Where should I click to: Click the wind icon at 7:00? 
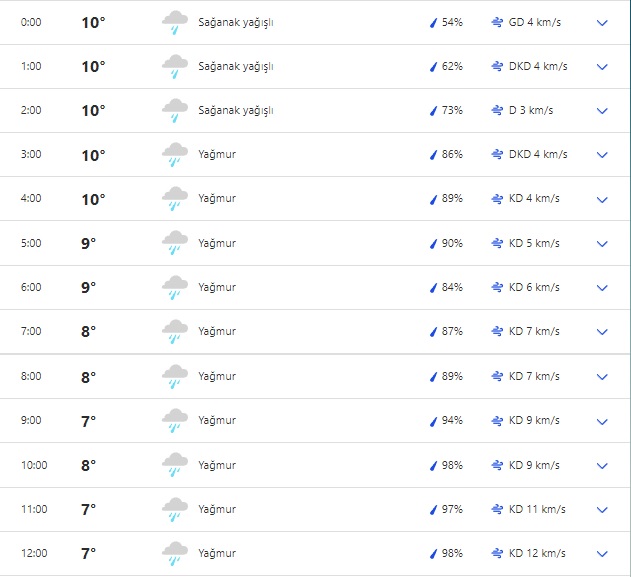(x=497, y=331)
